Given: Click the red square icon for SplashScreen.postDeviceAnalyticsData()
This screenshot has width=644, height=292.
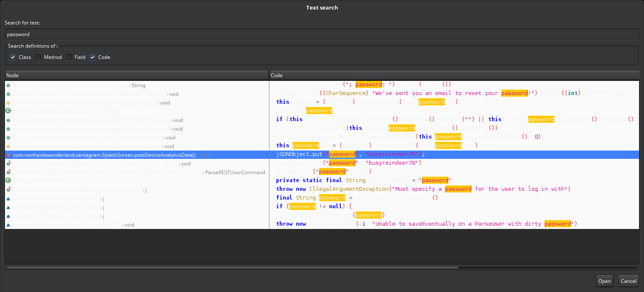Looking at the screenshot, I should pyautogui.click(x=8, y=155).
